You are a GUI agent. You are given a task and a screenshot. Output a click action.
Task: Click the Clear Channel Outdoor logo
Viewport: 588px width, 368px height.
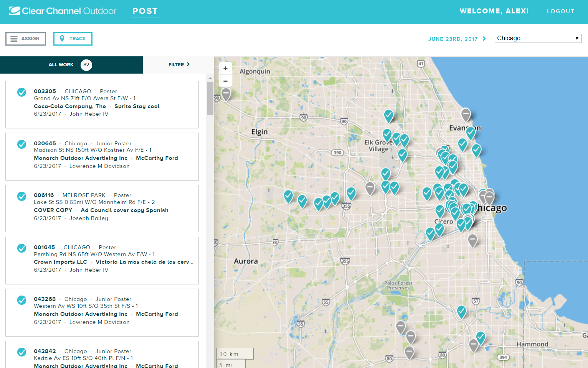(63, 11)
